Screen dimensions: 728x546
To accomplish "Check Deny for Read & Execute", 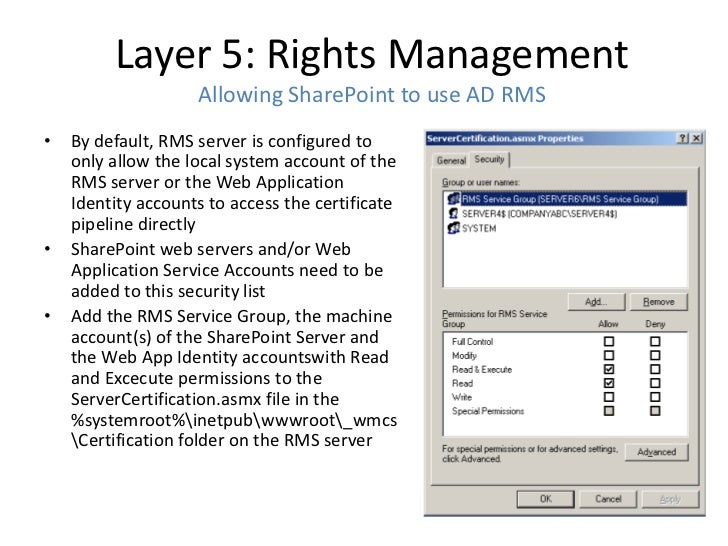I will 655,370.
